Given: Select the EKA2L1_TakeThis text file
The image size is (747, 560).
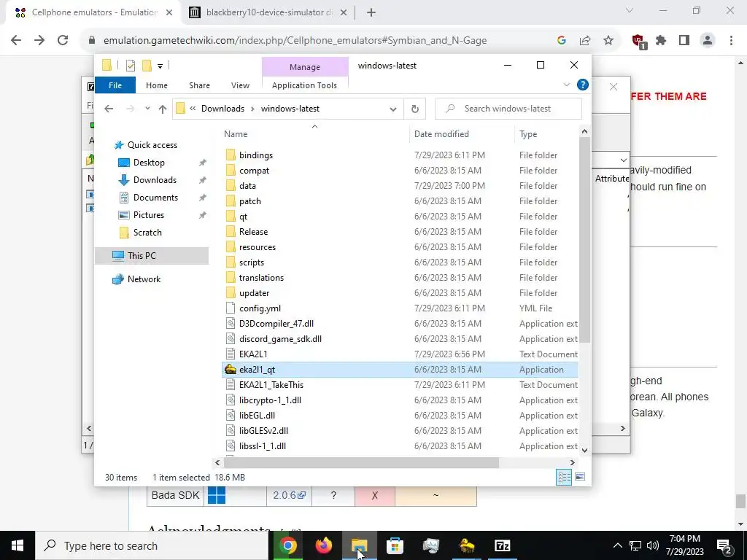Looking at the screenshot, I should 271,385.
